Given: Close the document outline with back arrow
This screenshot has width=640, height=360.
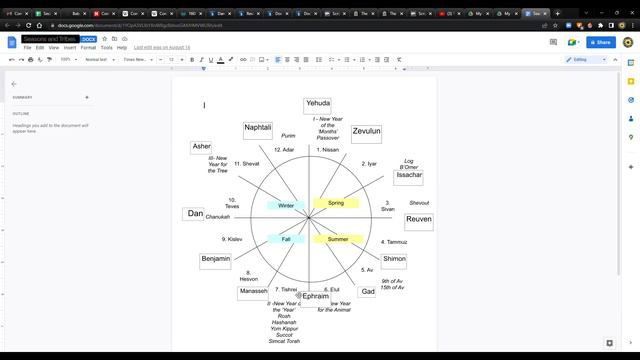Looking at the screenshot, I should pyautogui.click(x=14, y=84).
